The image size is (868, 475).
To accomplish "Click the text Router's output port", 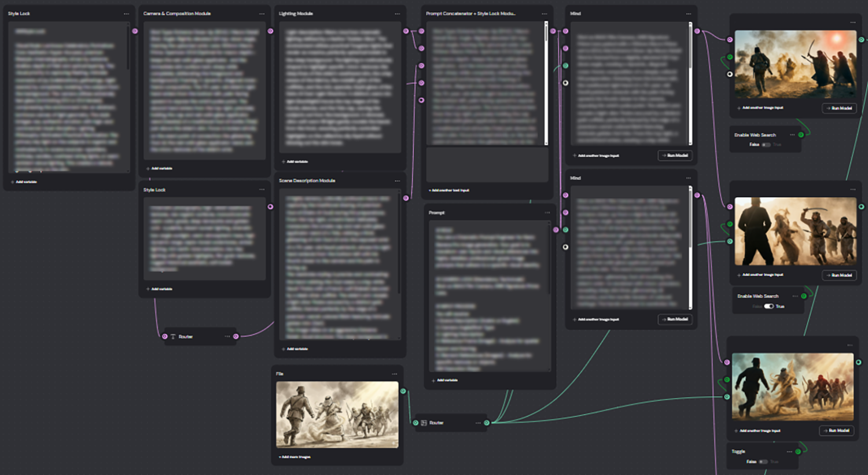I will [x=236, y=336].
